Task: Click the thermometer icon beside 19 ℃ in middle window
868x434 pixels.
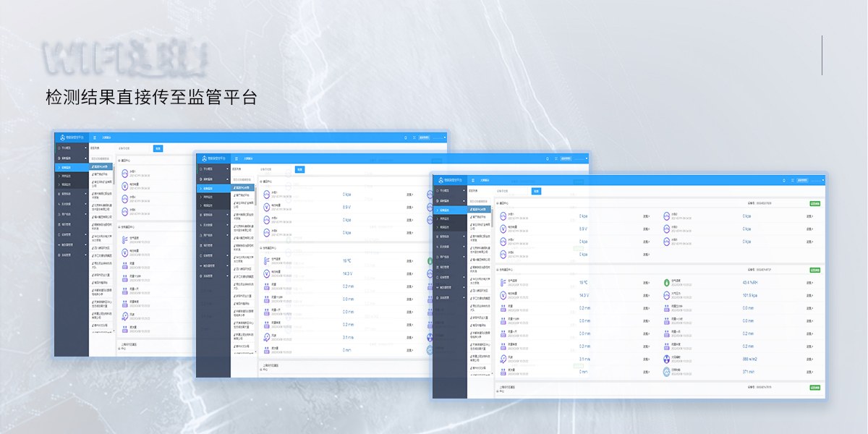Action: pos(266,261)
